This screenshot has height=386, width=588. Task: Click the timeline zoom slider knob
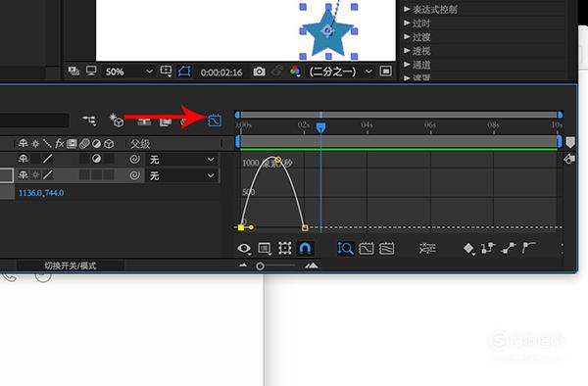[x=260, y=266]
